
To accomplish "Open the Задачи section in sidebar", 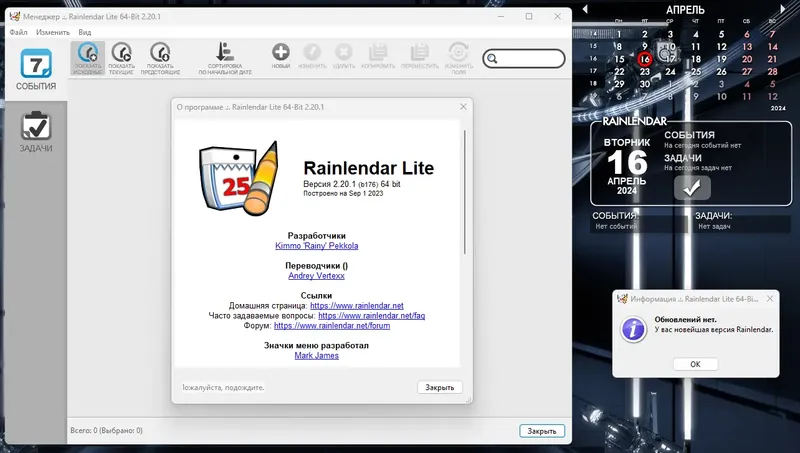I will (36, 132).
